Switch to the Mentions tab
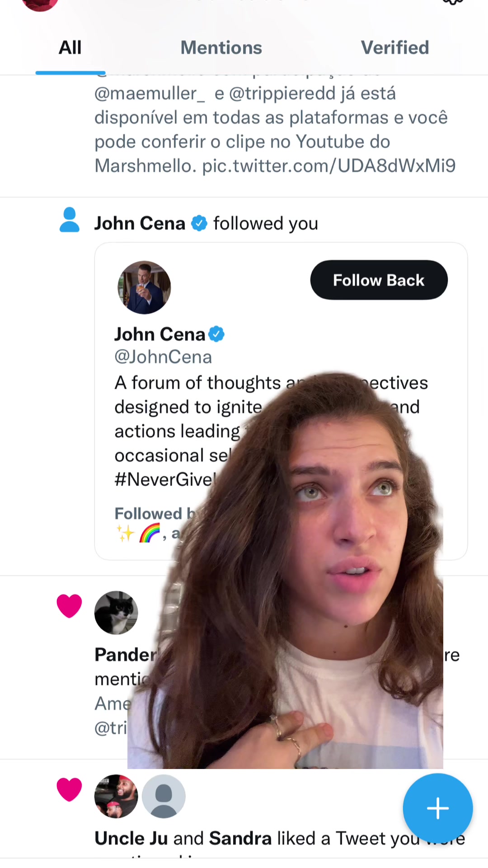488x868 pixels. [x=221, y=48]
